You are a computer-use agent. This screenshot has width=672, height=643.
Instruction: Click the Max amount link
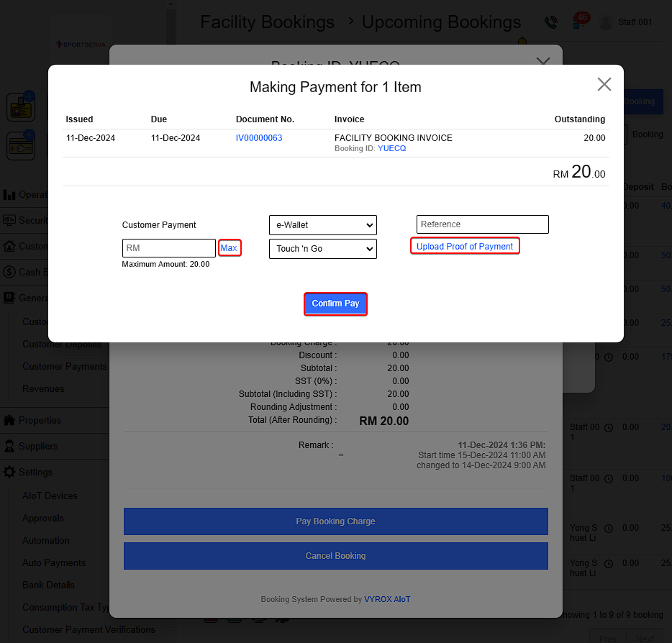[x=230, y=248]
